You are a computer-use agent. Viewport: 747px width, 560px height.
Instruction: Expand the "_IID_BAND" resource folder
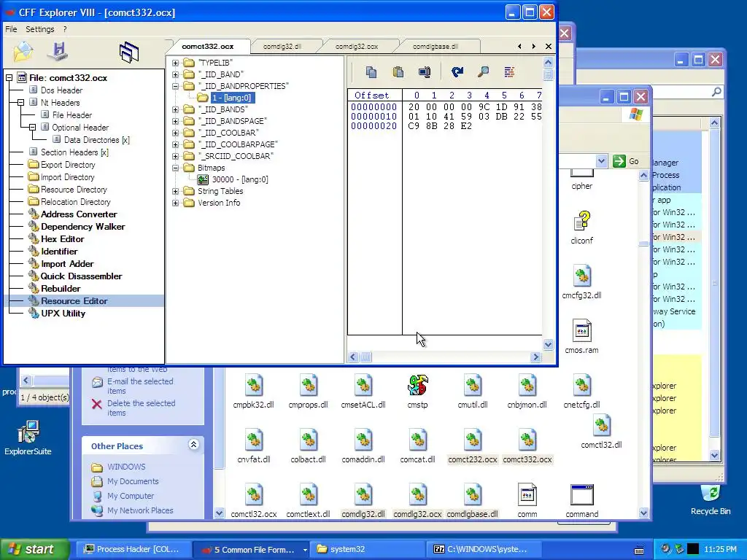(x=175, y=74)
